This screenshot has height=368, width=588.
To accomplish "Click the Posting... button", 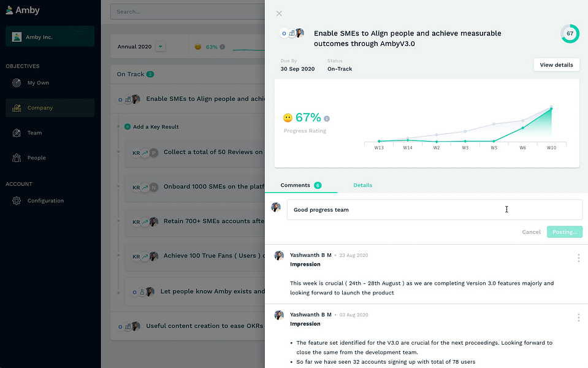I will point(564,232).
